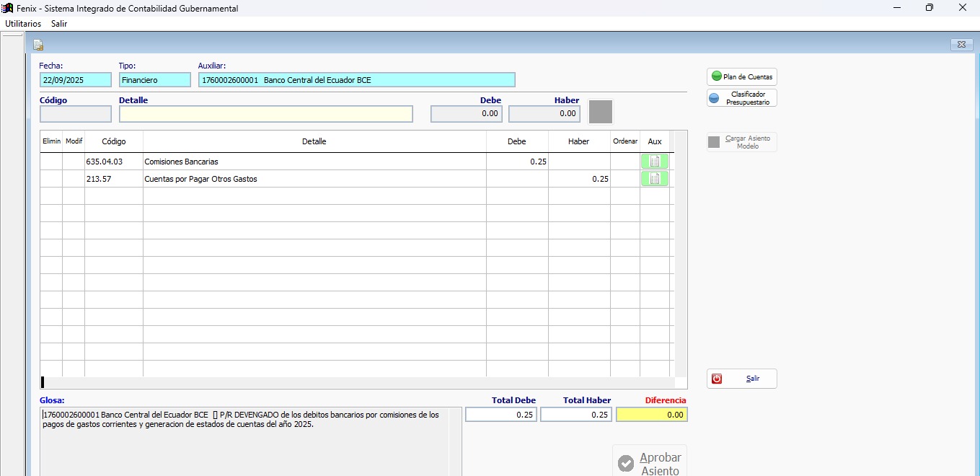Click the Auxiliar Banco Central del Ecuador field

click(356, 80)
